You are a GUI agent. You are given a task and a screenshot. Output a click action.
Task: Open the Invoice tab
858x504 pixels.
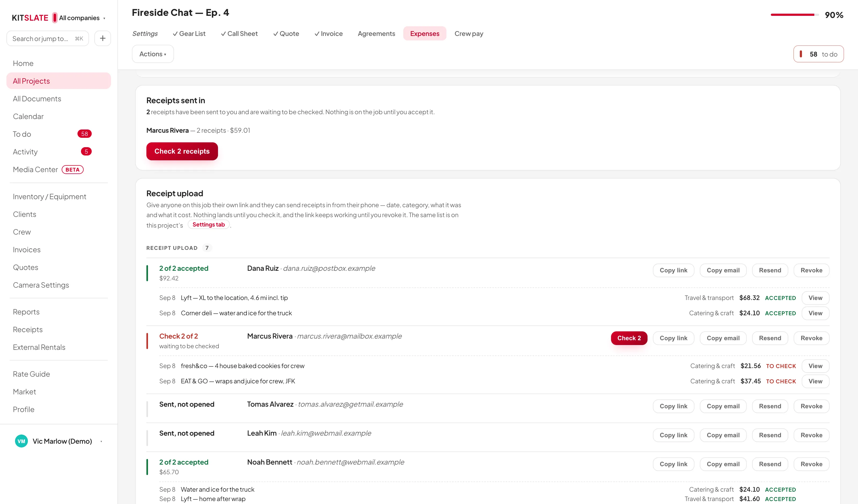[328, 33]
